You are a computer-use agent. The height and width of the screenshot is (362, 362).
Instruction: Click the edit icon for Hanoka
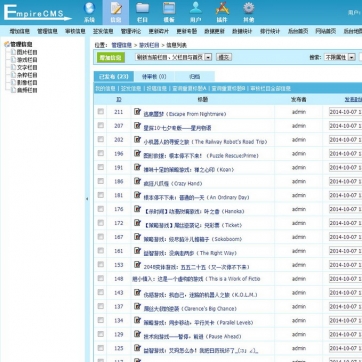(137, 209)
